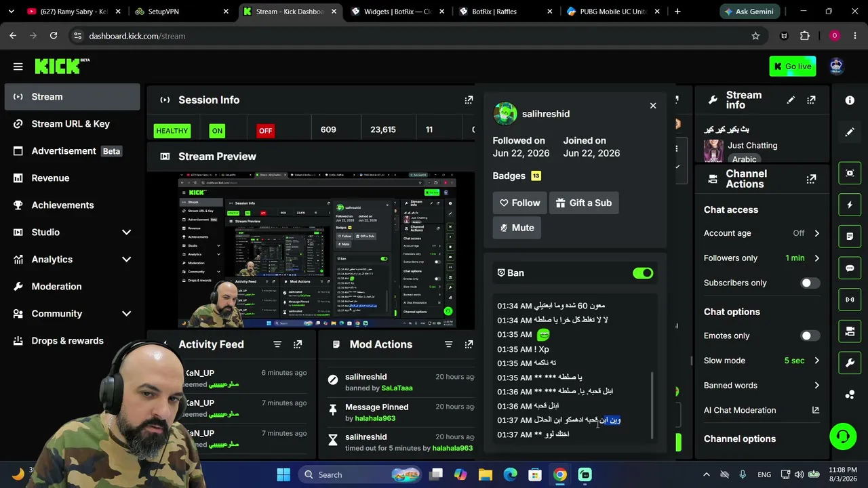Switch to the PUBG Mobile UC tab
Screen dimensions: 868x488
(x=614, y=12)
